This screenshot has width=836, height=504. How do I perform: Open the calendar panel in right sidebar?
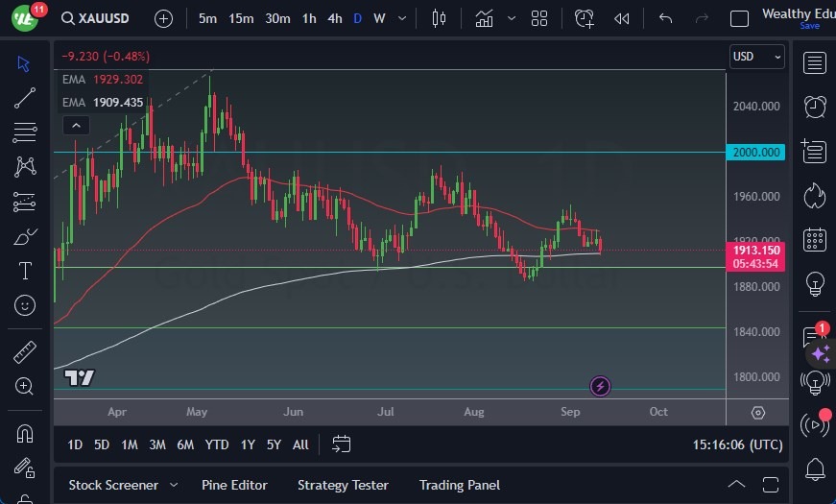tap(815, 239)
